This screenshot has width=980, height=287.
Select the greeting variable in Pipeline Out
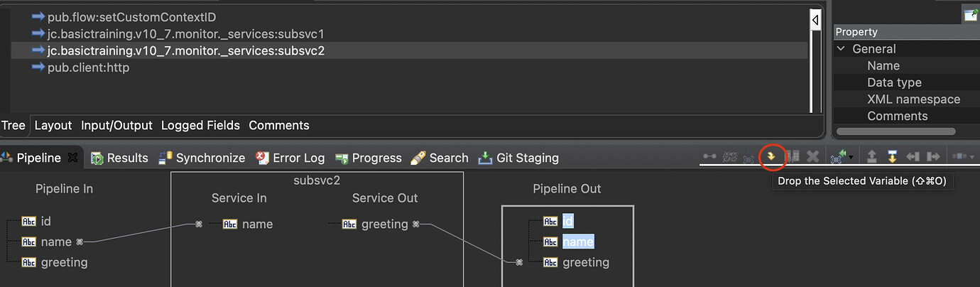coord(586,262)
